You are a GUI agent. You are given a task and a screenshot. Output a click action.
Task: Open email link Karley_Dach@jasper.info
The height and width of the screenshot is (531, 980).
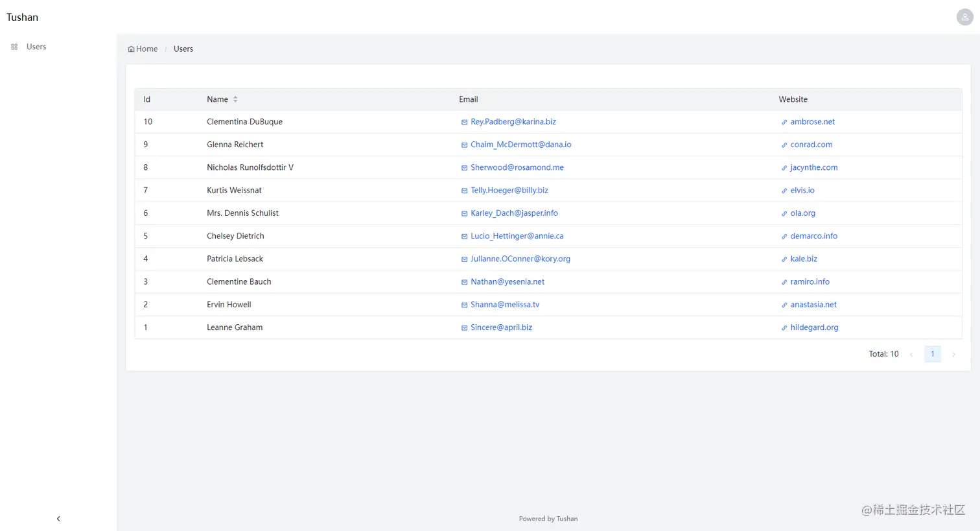514,213
